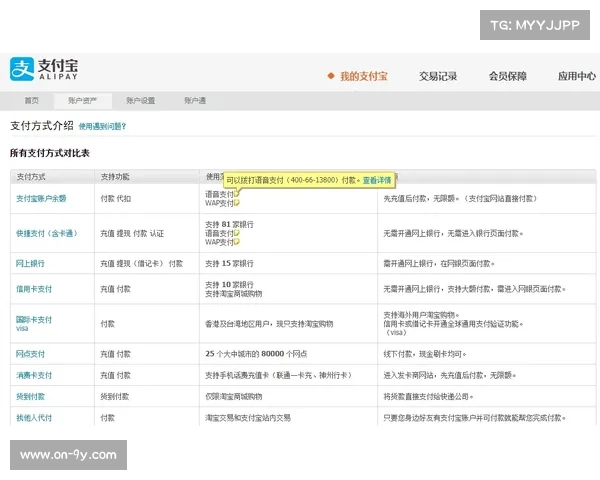Click 支持淘宝商城购物 in 信用卡支付 row
600x480 pixels.
(233, 294)
